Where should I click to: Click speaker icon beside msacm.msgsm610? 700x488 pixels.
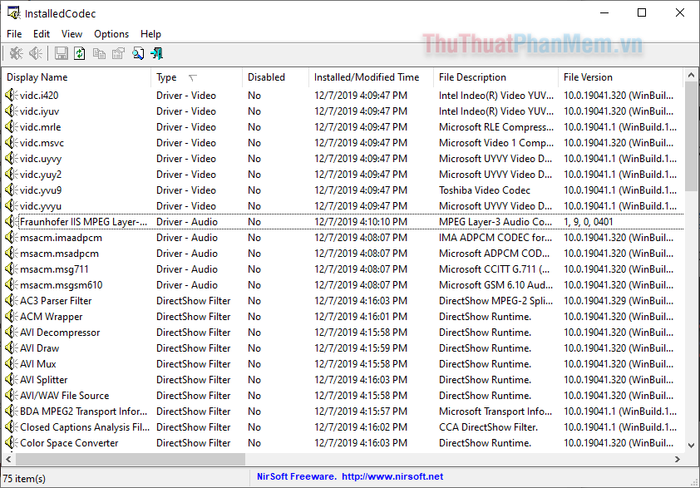11,285
